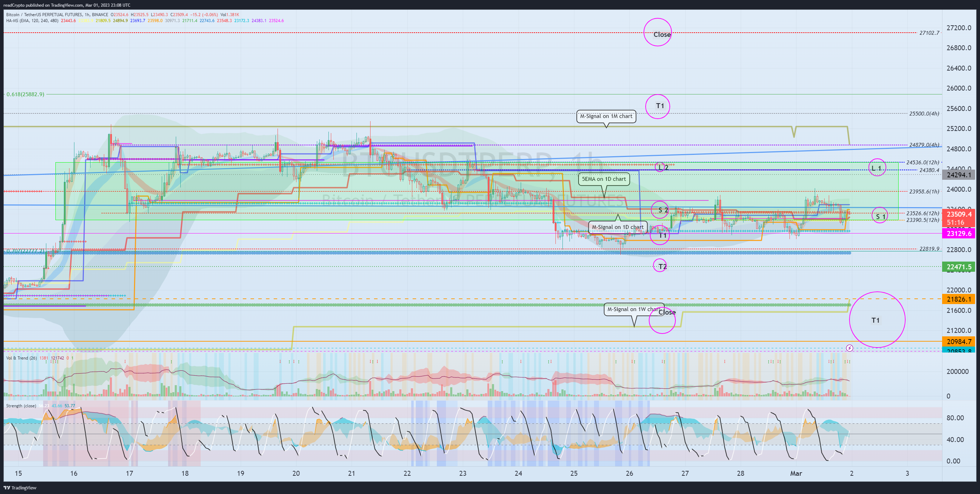Image resolution: width=980 pixels, height=494 pixels.
Task: Click date 20 on the time axis
Action: click(296, 473)
